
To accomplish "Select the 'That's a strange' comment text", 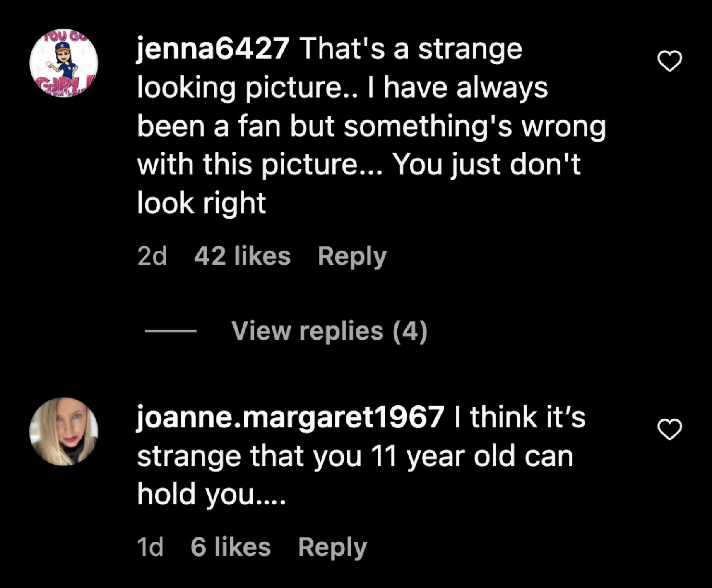I will 411,49.
